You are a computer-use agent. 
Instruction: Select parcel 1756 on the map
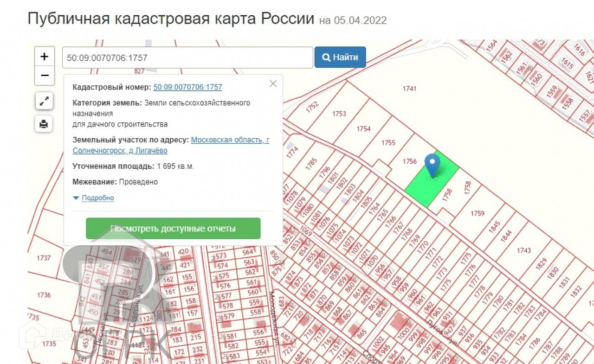(410, 161)
